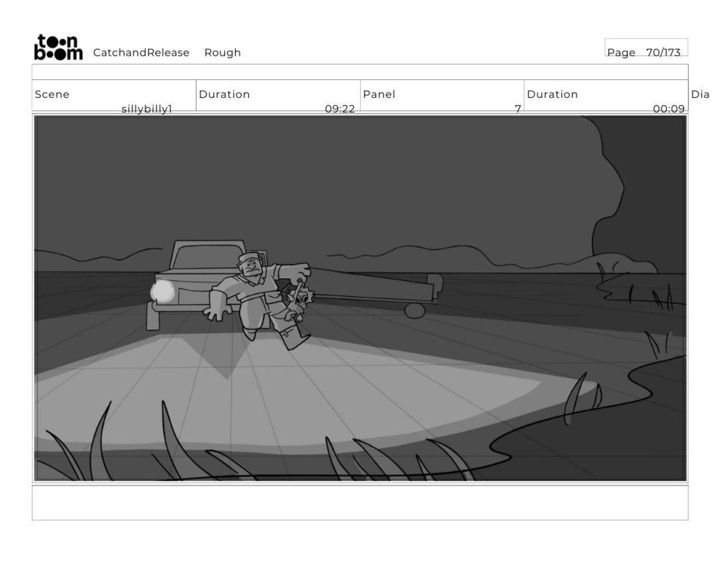Click the storyboard panel image

tap(360, 299)
